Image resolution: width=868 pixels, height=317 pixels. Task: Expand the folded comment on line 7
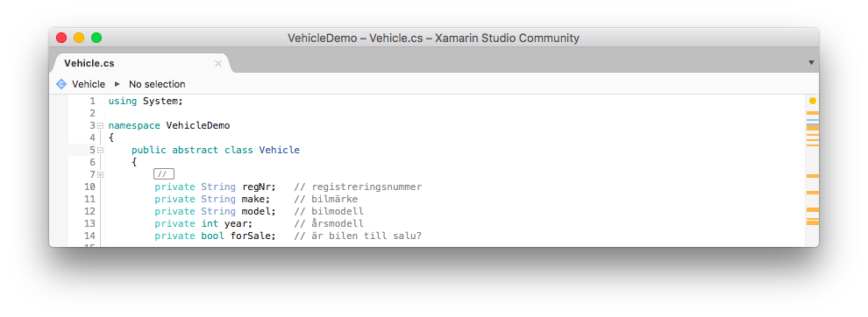100,174
